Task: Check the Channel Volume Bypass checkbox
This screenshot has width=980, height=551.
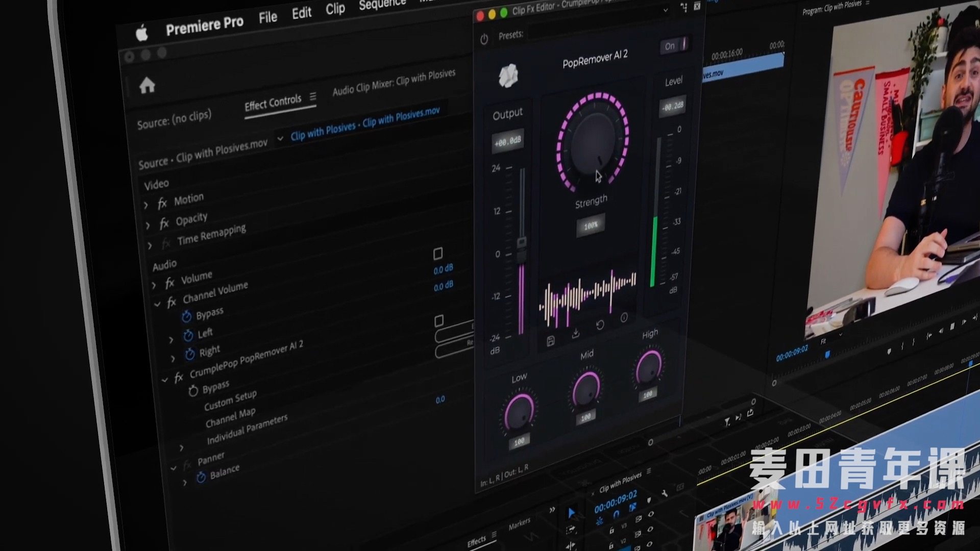Action: tap(438, 254)
